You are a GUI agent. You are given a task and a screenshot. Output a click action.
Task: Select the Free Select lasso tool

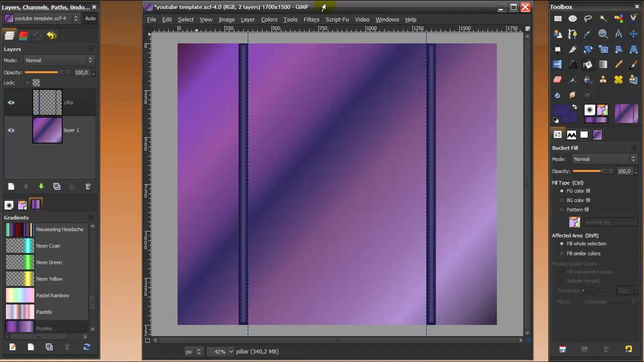588,19
